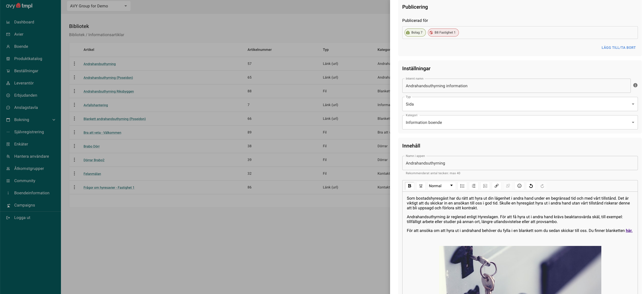This screenshot has height=294, width=644.
Task: Open Åtkomstgrupper in the sidebar
Action: [30, 169]
